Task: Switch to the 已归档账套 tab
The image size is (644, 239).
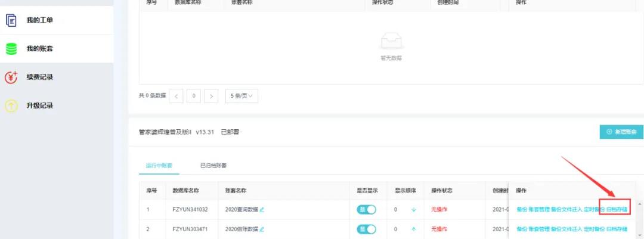Action: (x=213, y=165)
